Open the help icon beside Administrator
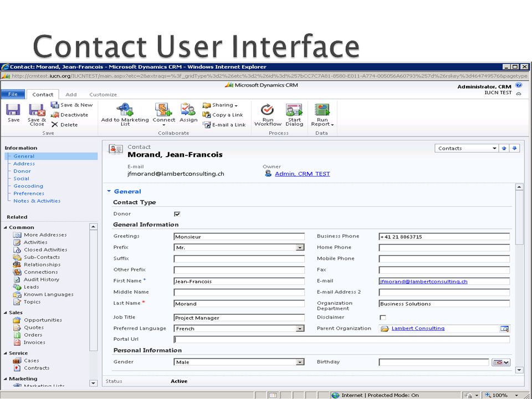Viewport: 532px width, 399px height. 518,85
